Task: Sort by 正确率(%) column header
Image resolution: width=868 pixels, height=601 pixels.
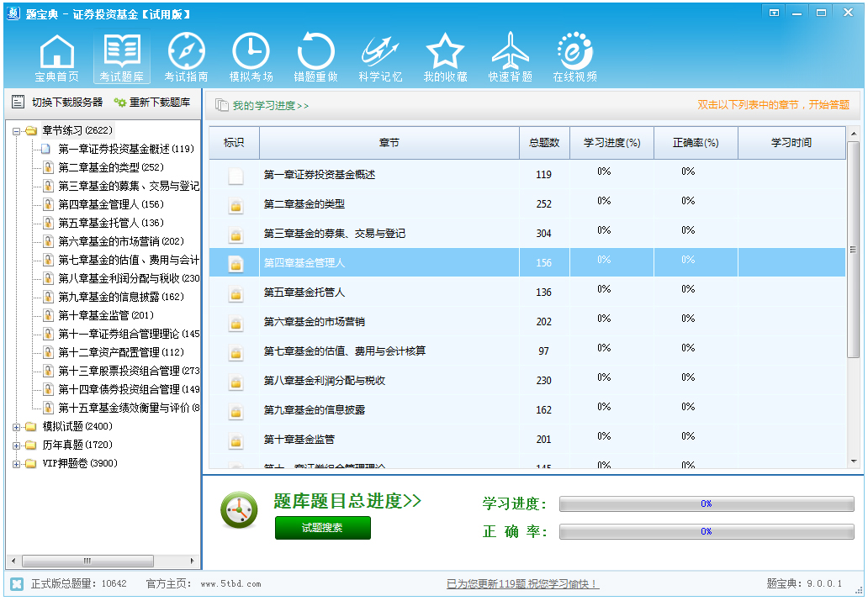Action: tap(696, 143)
